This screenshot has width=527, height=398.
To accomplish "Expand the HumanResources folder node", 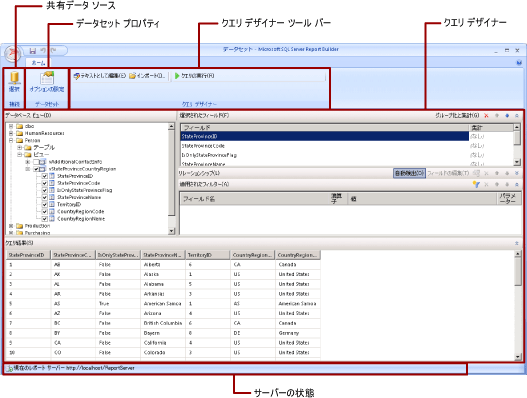I will [x=11, y=133].
